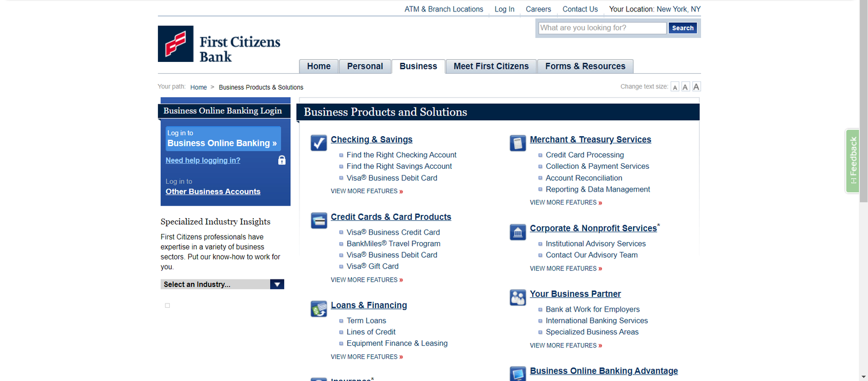
Task: Select the largest text size option
Action: tap(696, 87)
